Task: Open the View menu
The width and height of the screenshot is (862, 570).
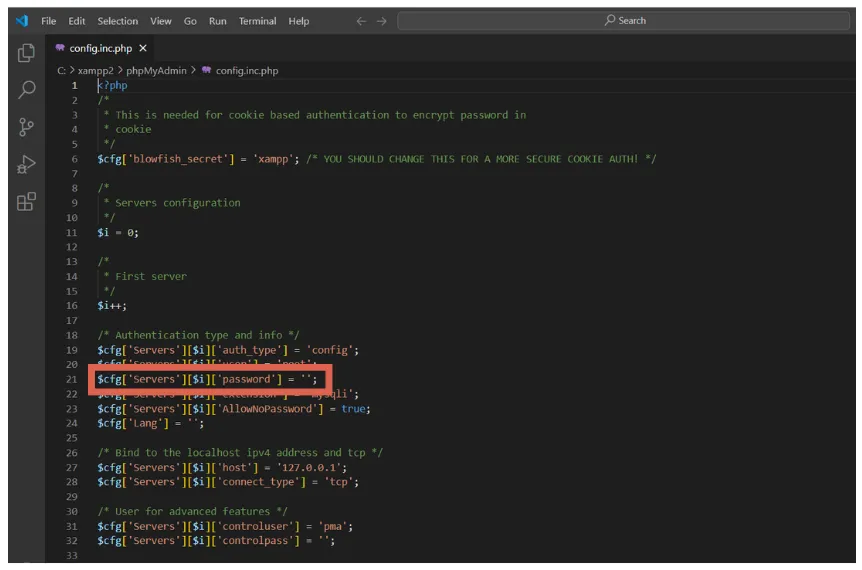Action: coord(161,21)
